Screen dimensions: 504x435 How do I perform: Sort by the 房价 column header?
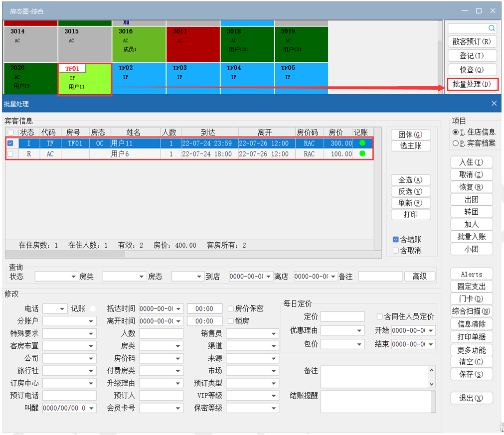pos(336,133)
